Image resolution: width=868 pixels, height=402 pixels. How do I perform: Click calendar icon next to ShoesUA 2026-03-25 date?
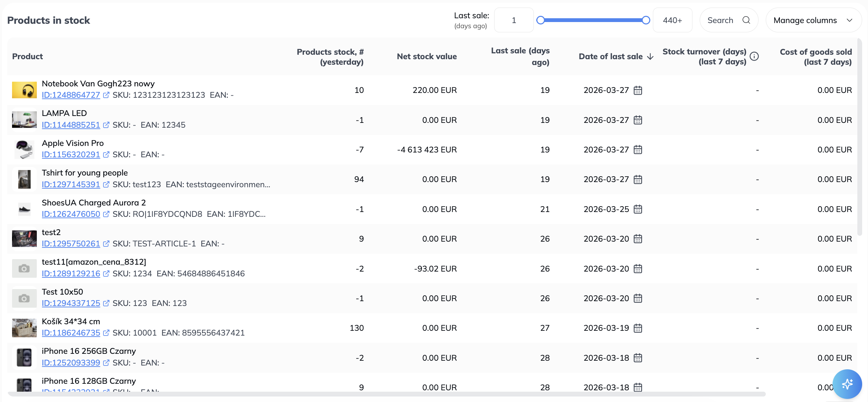point(638,209)
